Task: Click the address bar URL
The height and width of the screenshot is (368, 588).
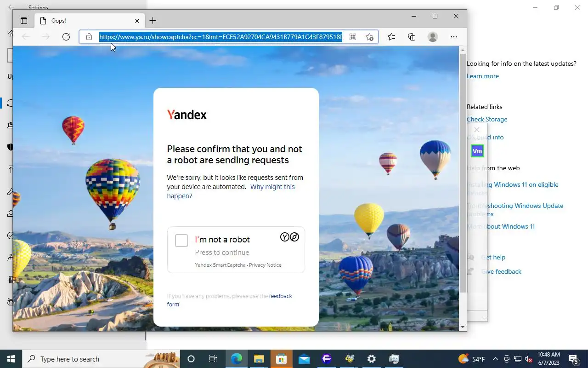Action: (221, 37)
